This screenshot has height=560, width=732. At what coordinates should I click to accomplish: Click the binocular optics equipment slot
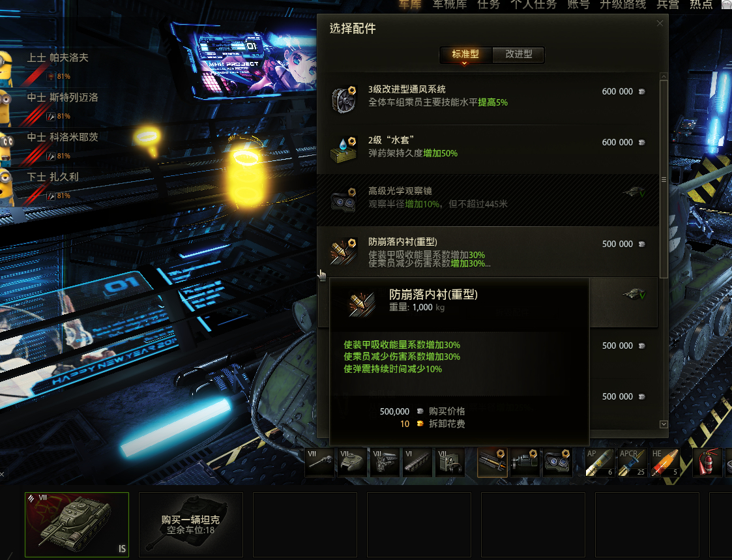click(x=557, y=462)
